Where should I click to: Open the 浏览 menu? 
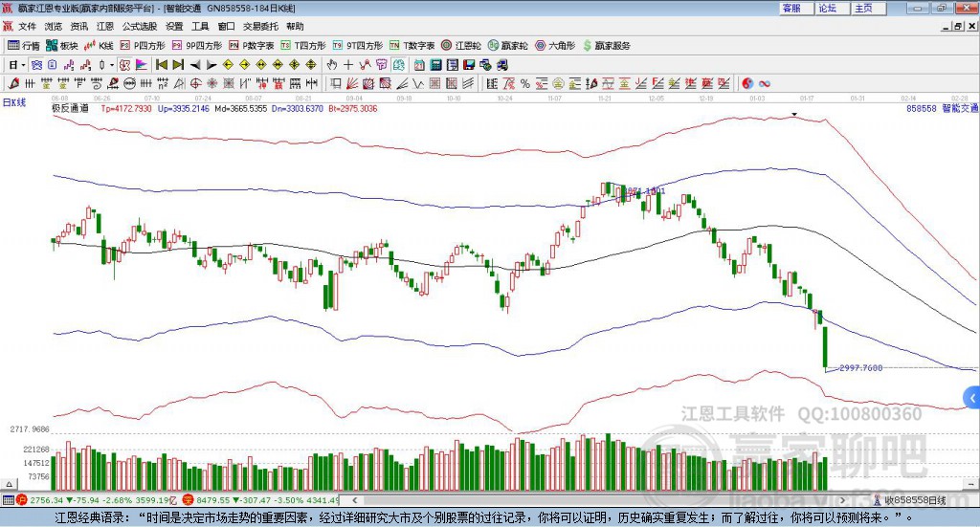[x=54, y=26]
